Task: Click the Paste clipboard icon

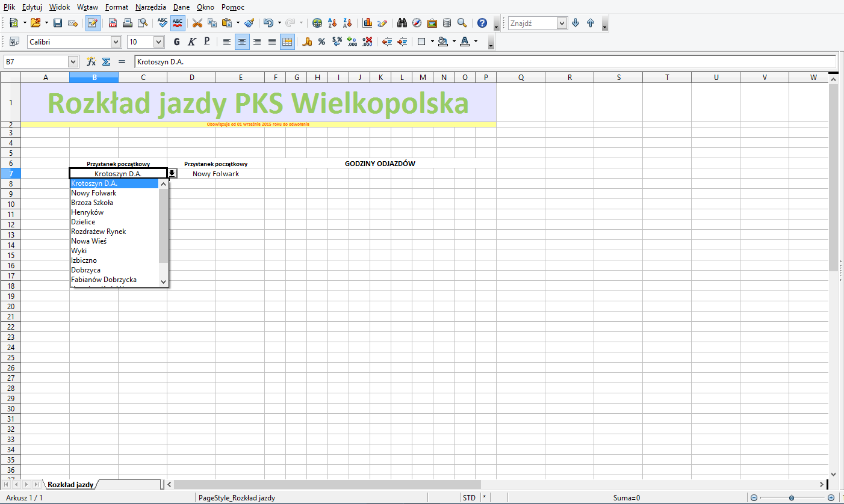Action: coord(227,23)
